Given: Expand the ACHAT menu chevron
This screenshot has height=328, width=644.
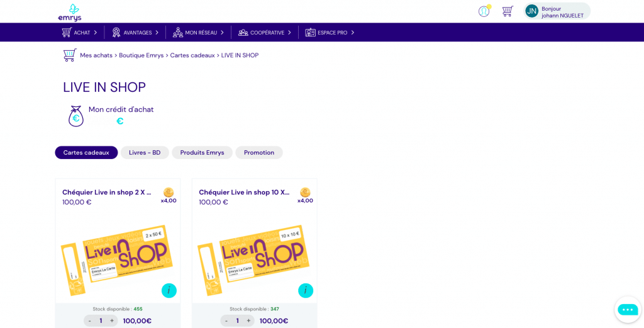Looking at the screenshot, I should pyautogui.click(x=96, y=33).
